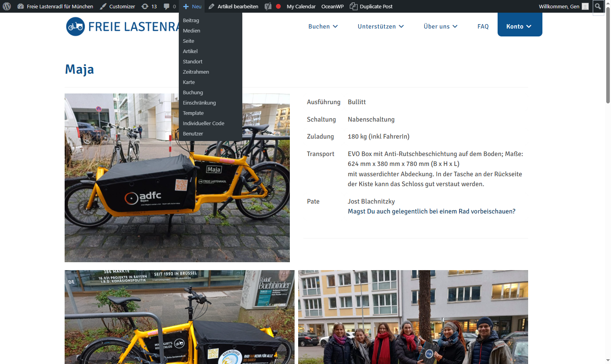Click the Willkommen, Gen account menu
The image size is (611, 364).
tap(563, 6)
